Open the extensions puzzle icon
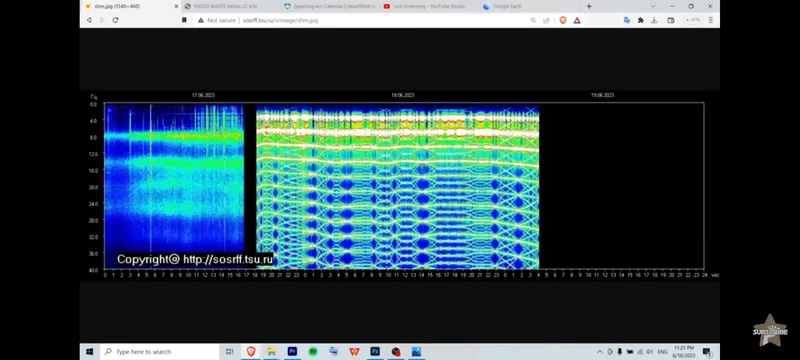 pos(640,20)
